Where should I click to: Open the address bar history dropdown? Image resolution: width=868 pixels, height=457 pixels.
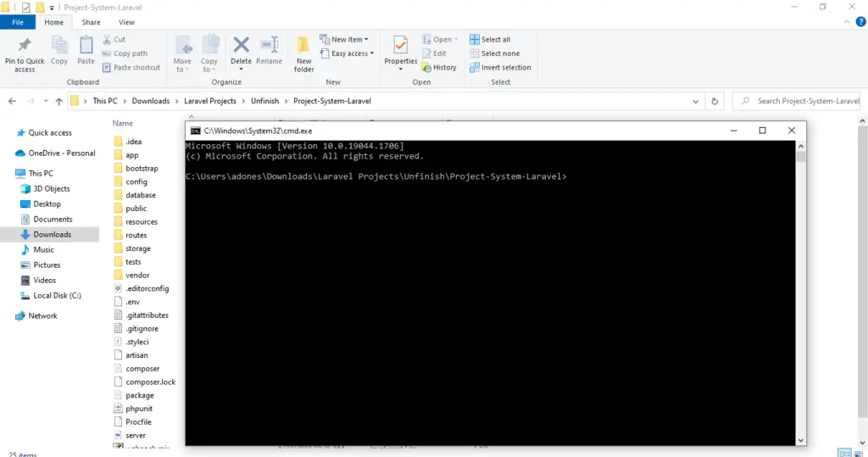(696, 101)
